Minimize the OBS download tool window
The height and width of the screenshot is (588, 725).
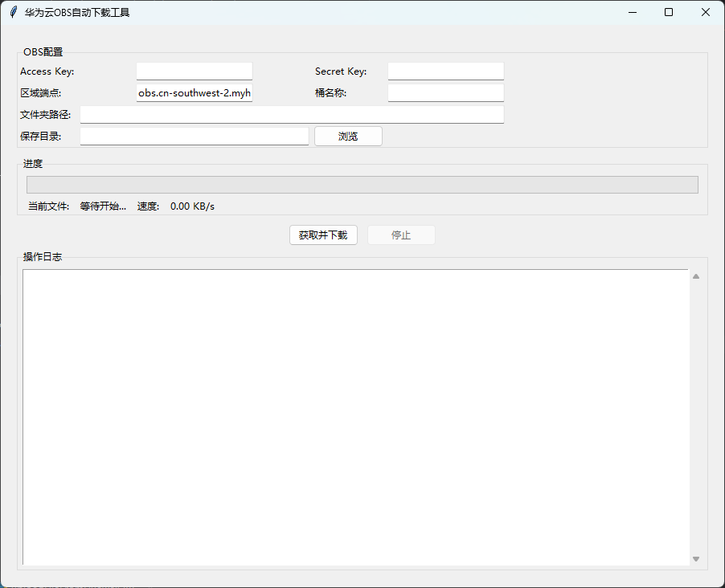coord(633,12)
